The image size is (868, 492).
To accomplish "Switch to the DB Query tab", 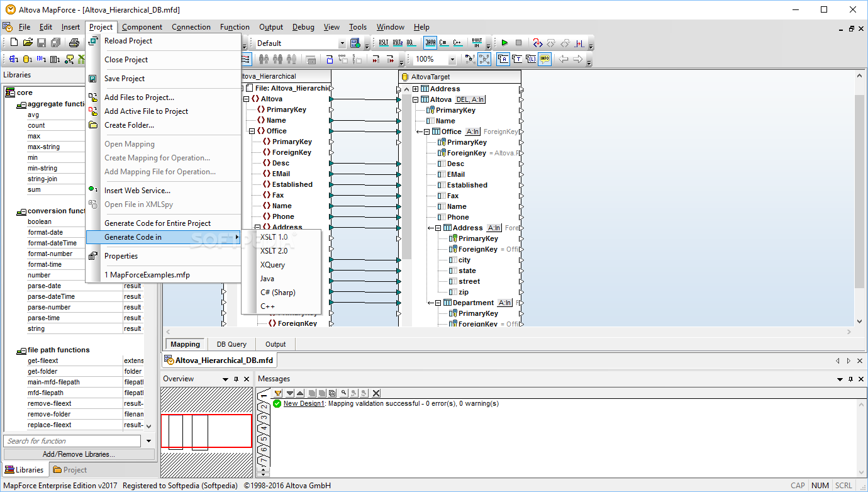I will pyautogui.click(x=231, y=344).
